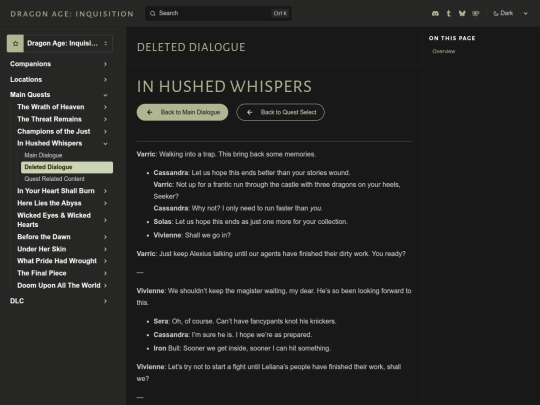Click the Deleted Dialogue page title

[x=191, y=47]
